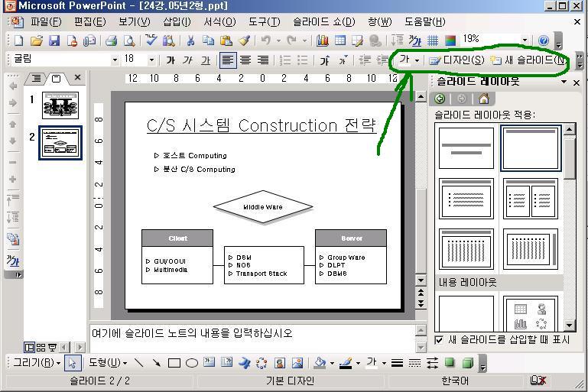588x392 pixels.
Task: Center align the text
Action: (x=245, y=60)
